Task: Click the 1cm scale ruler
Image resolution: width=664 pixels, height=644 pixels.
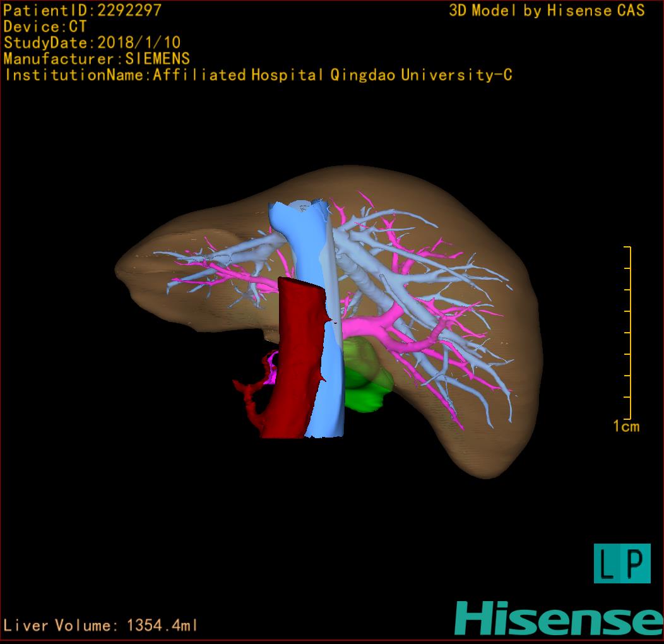Action: [627, 333]
